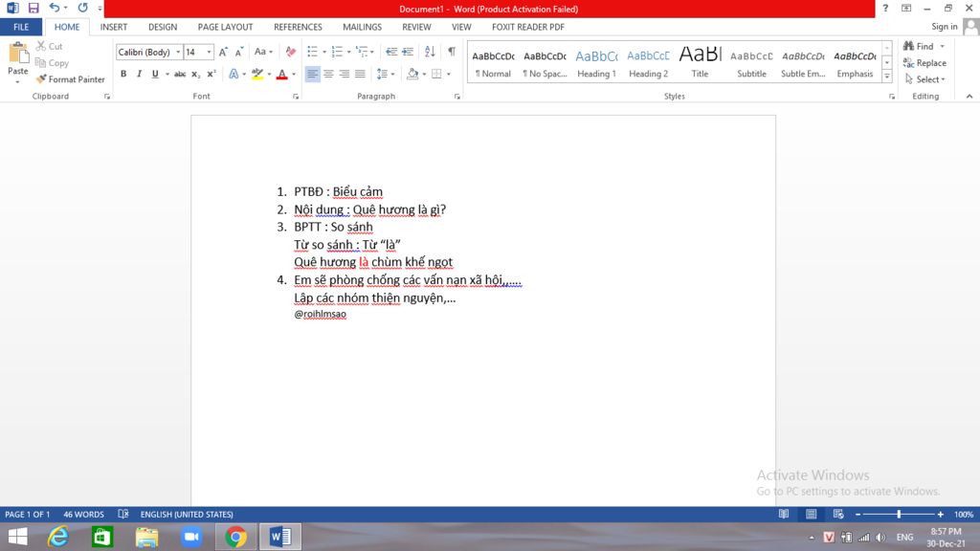Toggle italic formatting
This screenshot has height=551, width=980.
pos(139,74)
